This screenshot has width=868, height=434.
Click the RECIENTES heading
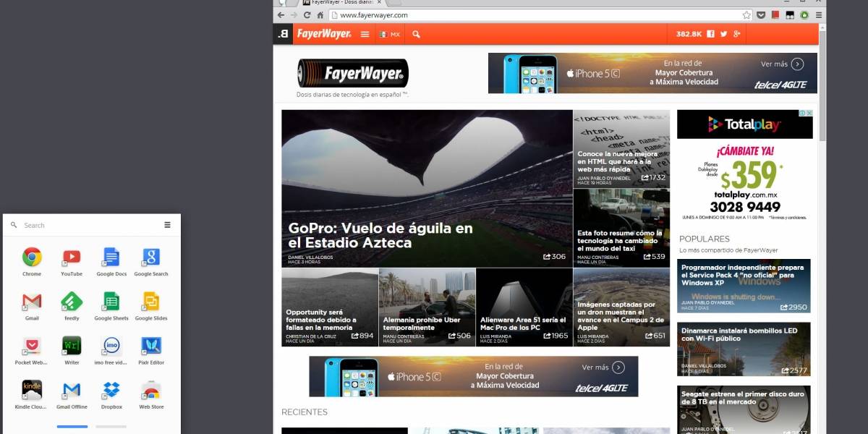pyautogui.click(x=305, y=412)
